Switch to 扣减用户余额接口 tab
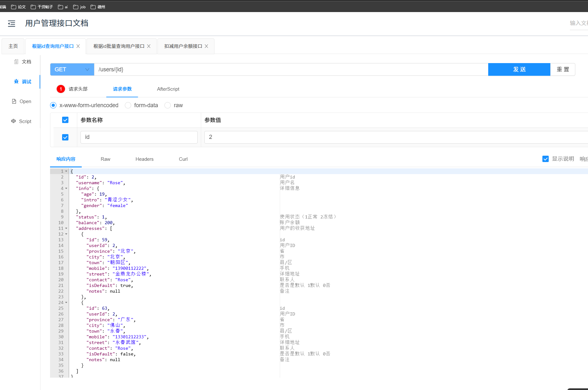 click(x=183, y=46)
